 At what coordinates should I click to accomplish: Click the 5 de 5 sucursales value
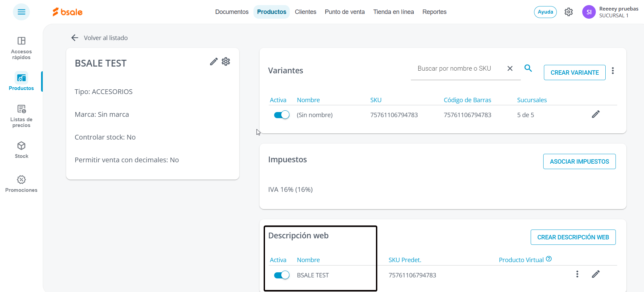(526, 115)
